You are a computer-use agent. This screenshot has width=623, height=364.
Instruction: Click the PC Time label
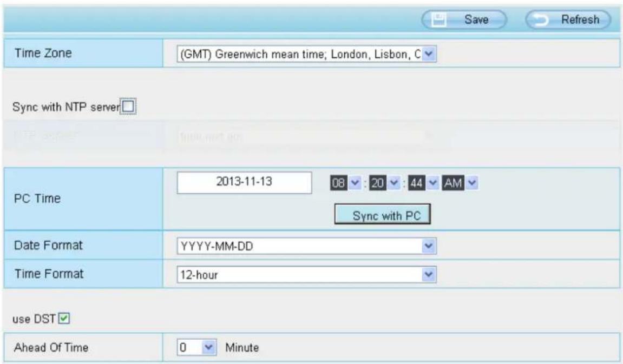coord(37,198)
